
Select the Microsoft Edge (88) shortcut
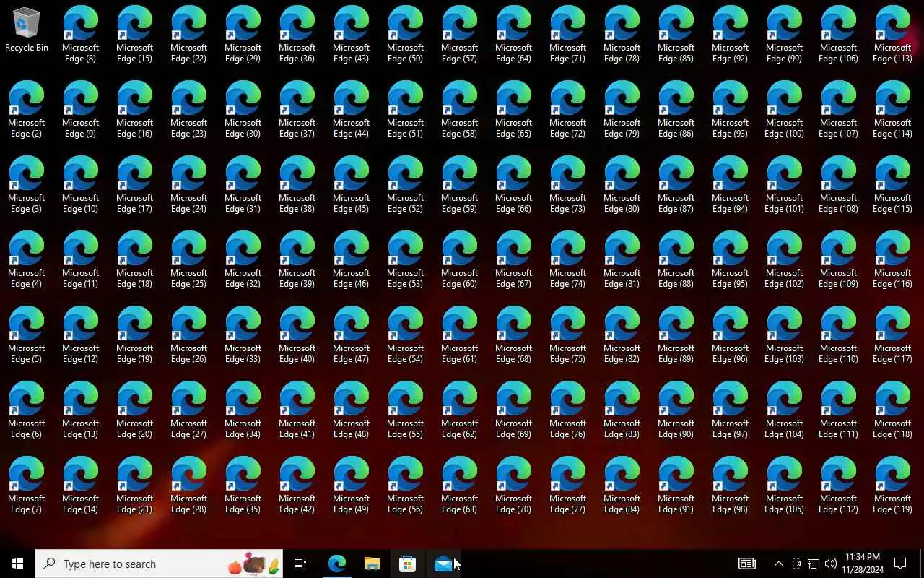click(676, 260)
